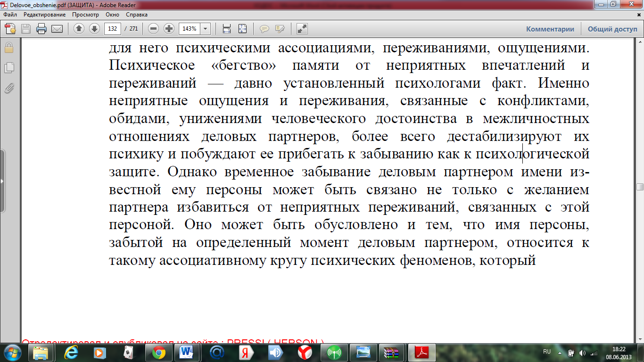Click the vertical scrollbar thumb
Image resolution: width=644 pixels, height=362 pixels.
[640, 187]
